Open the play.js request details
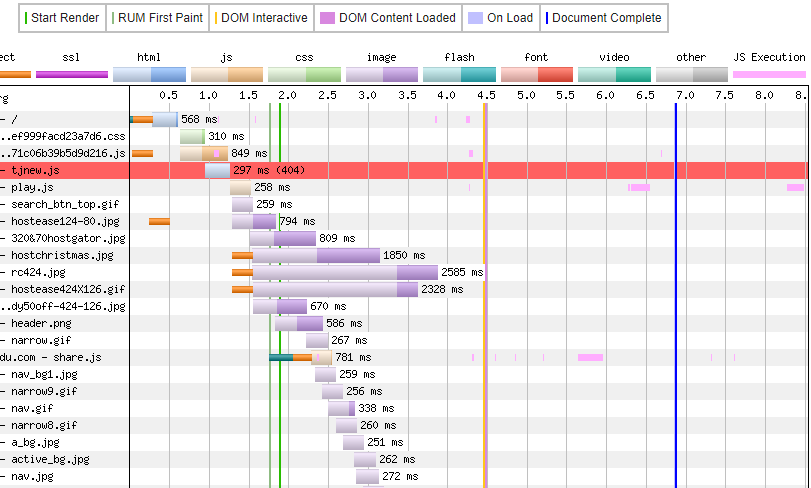Image resolution: width=811 pixels, height=488 pixels. coord(33,187)
